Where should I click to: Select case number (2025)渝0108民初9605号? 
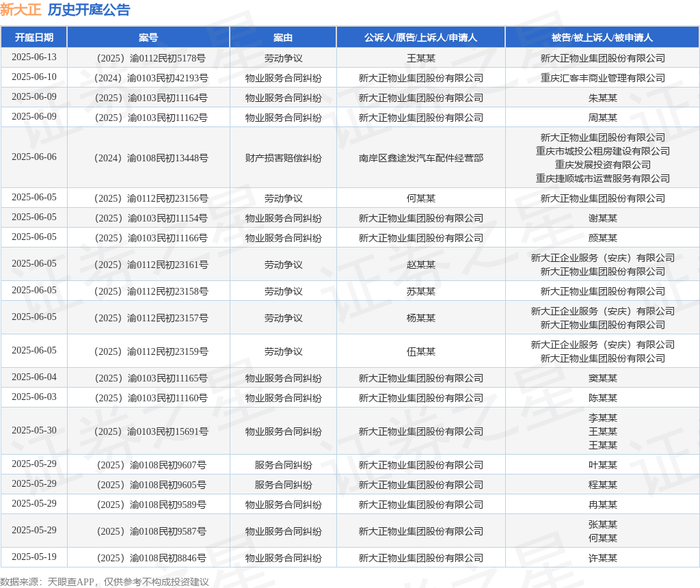click(x=151, y=485)
